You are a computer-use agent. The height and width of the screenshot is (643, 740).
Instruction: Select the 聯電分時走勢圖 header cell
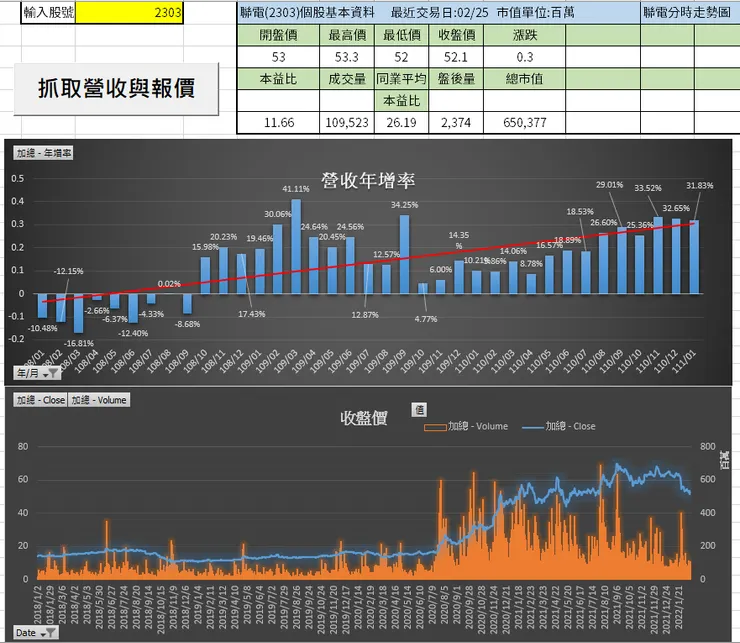click(690, 13)
